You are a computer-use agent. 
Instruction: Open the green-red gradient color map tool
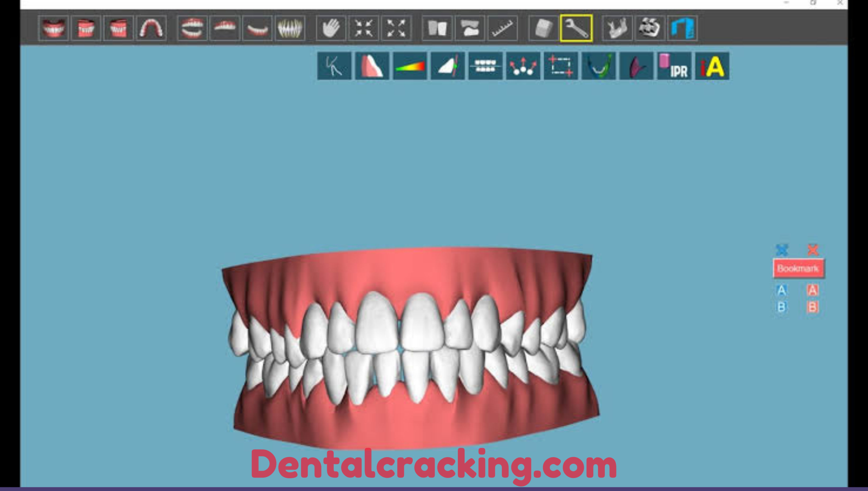(410, 66)
